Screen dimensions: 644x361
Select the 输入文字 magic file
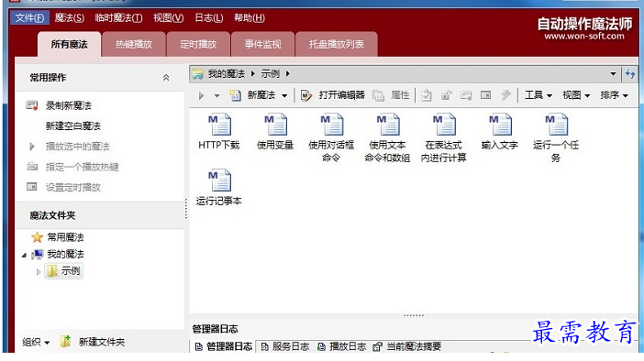499,131
